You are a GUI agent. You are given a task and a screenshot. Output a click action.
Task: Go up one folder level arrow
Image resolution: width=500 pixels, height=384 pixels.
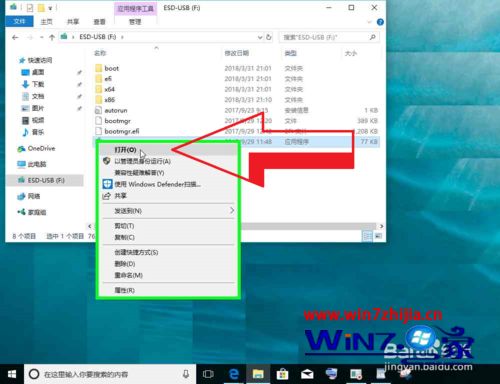52,37
